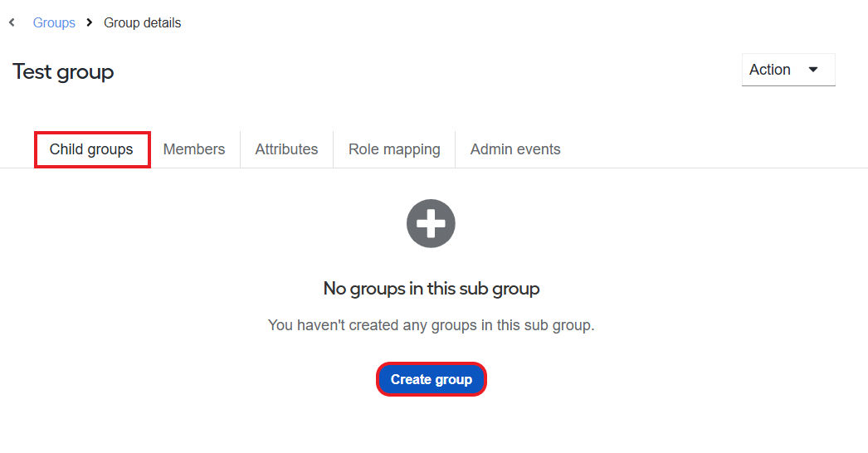
Task: Click the white plus sign in empty state
Action: (431, 223)
